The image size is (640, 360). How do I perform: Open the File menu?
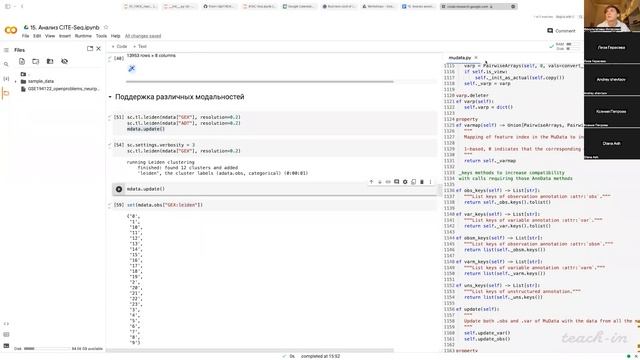click(25, 36)
